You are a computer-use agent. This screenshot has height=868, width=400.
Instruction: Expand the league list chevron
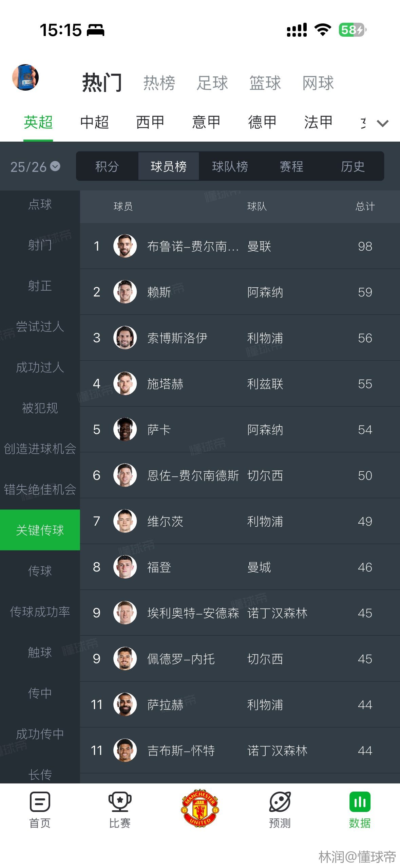pos(383,123)
